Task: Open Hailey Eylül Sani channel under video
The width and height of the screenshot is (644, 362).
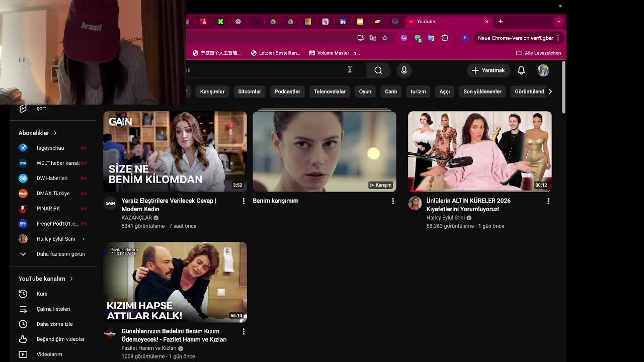Action: click(x=446, y=218)
